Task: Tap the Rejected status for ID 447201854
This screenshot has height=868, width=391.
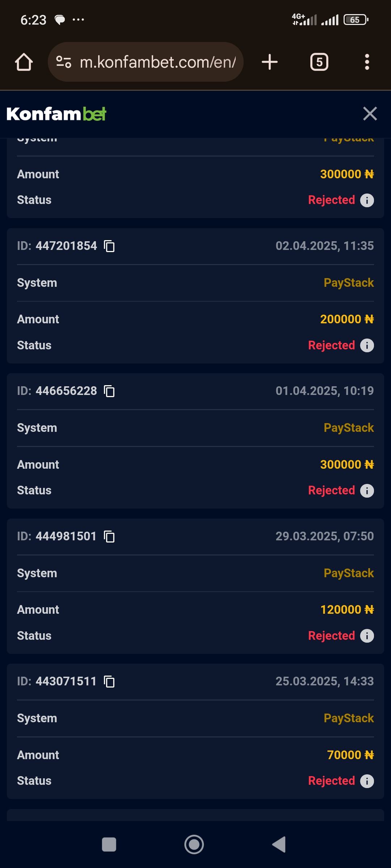Action: pyautogui.click(x=331, y=345)
